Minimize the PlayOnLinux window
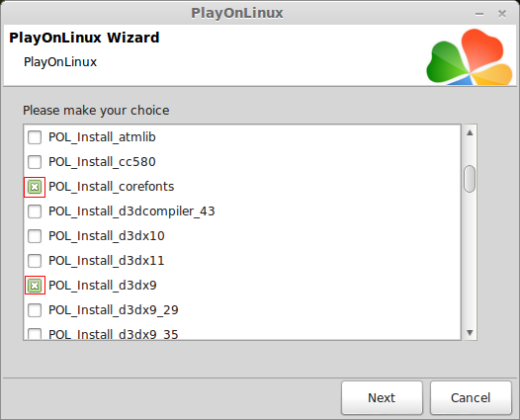The width and height of the screenshot is (520, 420). point(479,14)
